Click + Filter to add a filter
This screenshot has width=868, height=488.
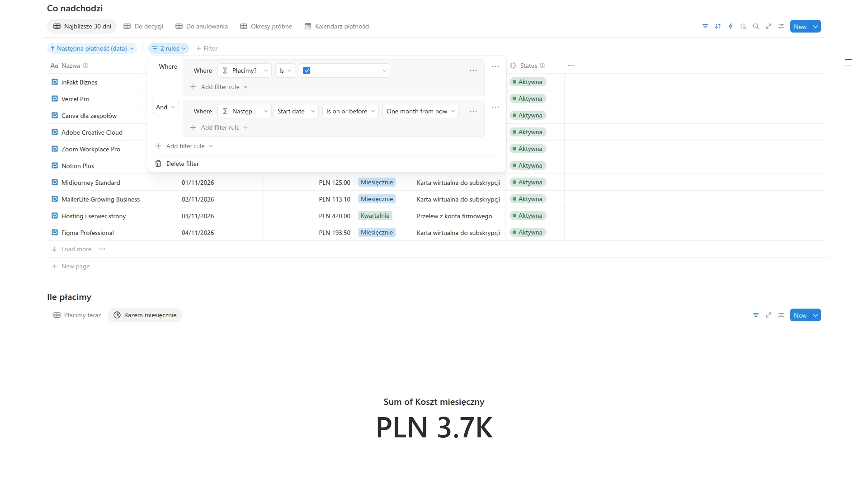(x=207, y=48)
